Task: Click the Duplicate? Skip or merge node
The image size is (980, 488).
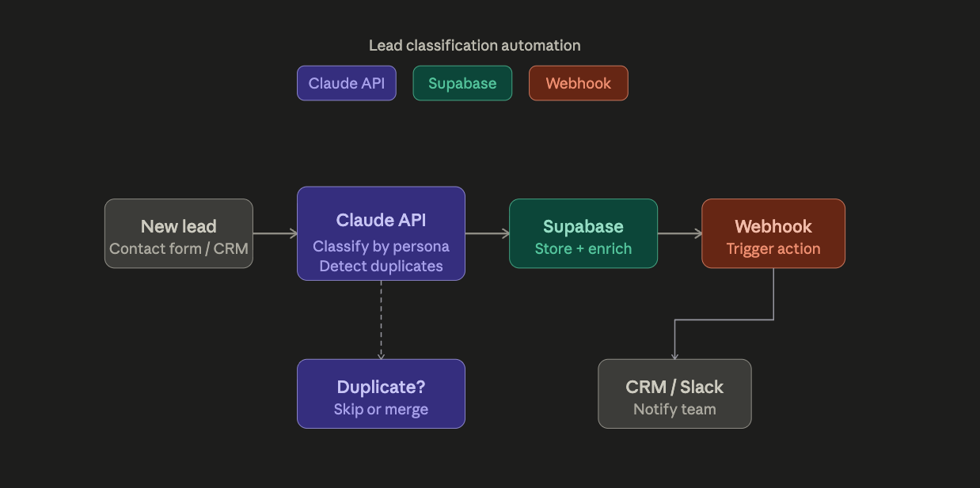Action: coord(381,393)
